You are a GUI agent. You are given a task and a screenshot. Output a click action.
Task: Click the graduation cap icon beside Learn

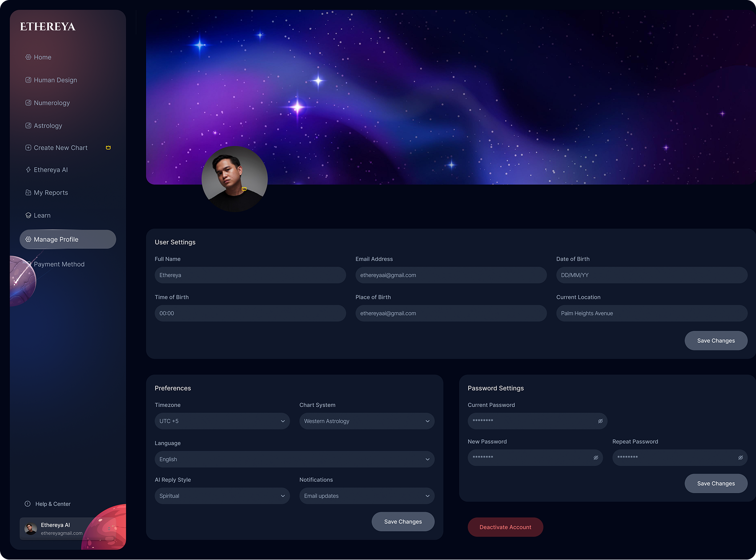tap(28, 216)
